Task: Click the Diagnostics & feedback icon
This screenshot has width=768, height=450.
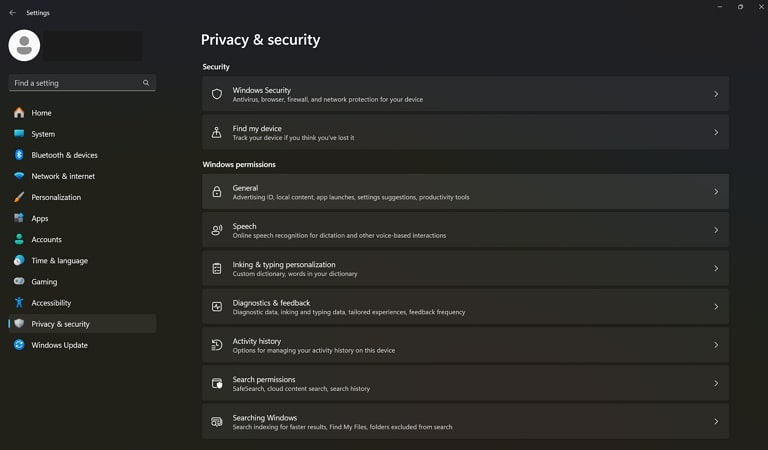Action: click(x=217, y=306)
